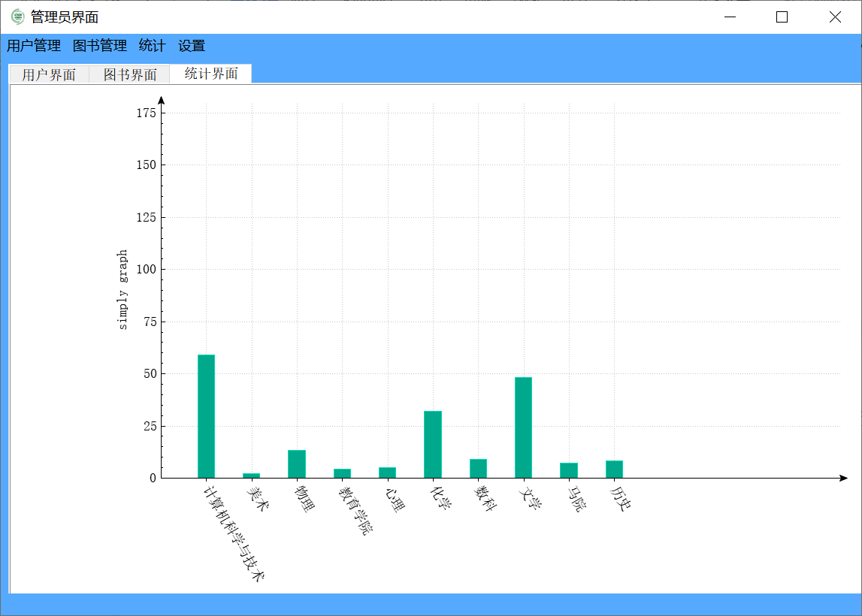Switch to the 用户界面 tab
This screenshot has height=616, width=862.
pyautogui.click(x=49, y=74)
